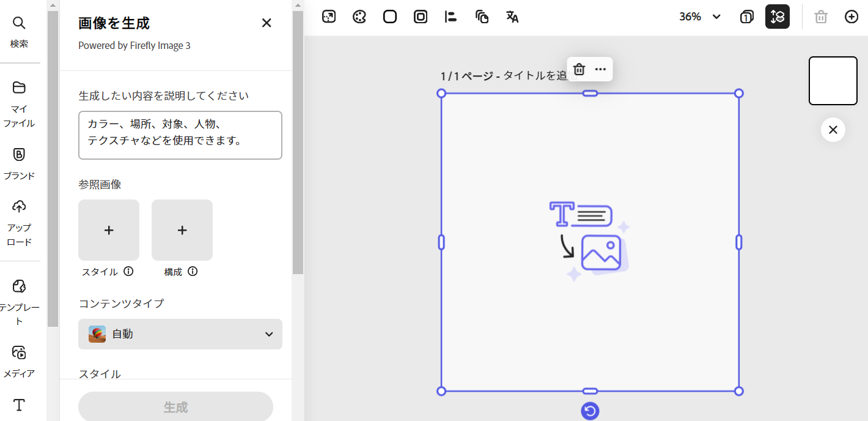Click the Powered by Firefly Image 3 text
The height and width of the screenshot is (421, 868).
point(134,45)
